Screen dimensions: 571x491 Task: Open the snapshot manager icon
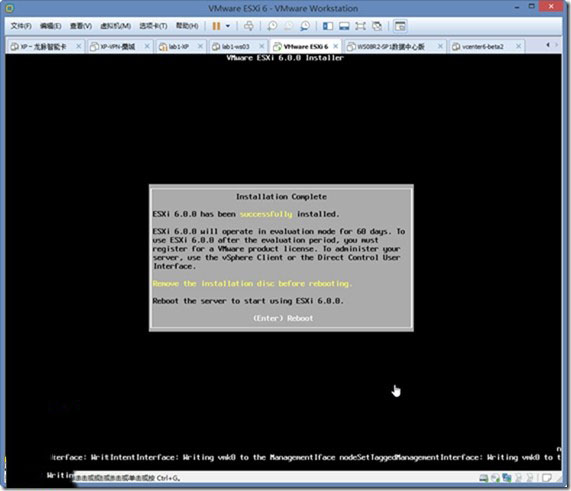pos(305,26)
